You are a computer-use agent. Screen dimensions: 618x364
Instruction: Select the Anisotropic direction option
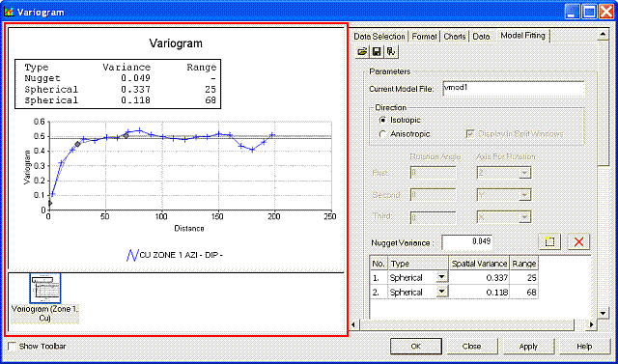click(382, 134)
